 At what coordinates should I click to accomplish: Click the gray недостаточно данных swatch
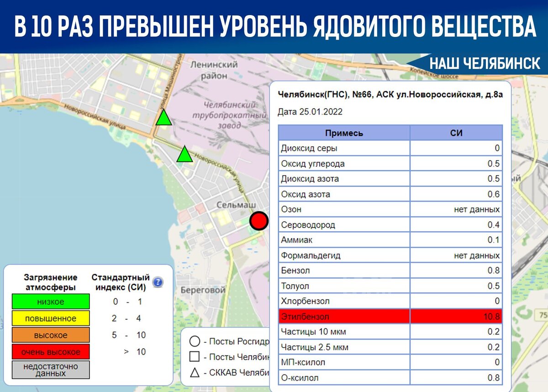pyautogui.click(x=51, y=370)
